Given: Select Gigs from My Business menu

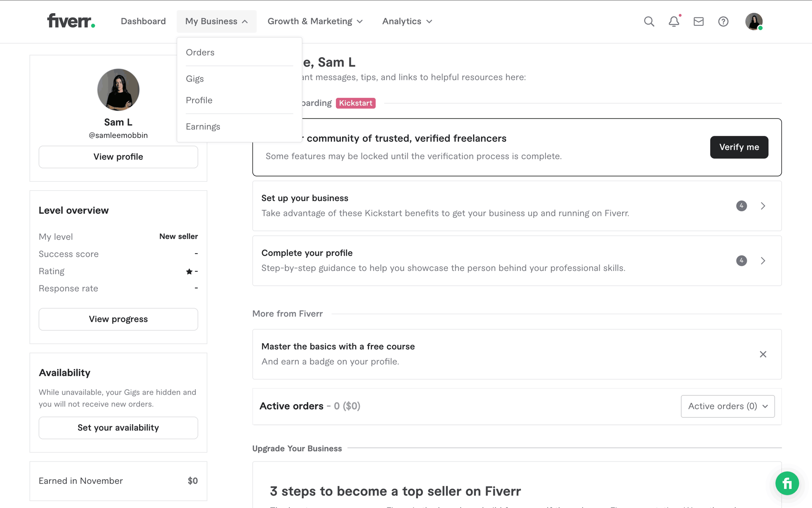Looking at the screenshot, I should click(195, 79).
